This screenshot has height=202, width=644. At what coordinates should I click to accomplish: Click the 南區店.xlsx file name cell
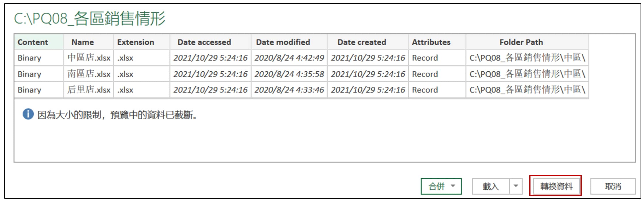tap(89, 74)
